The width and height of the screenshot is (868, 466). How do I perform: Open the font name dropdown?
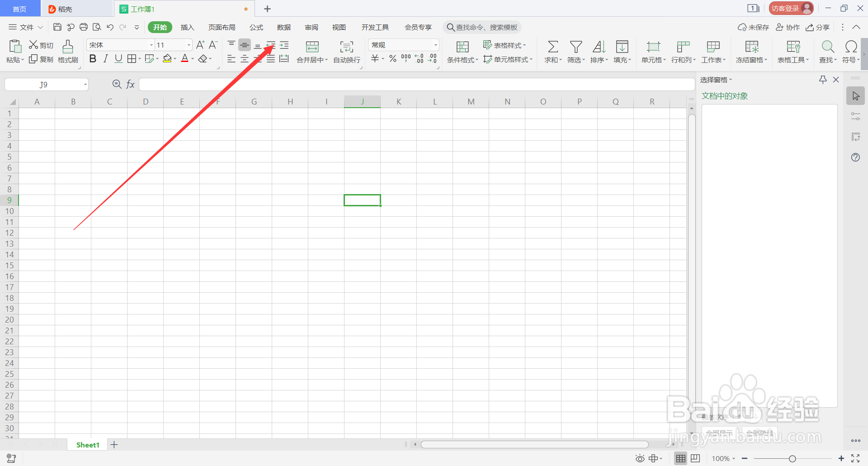point(151,45)
